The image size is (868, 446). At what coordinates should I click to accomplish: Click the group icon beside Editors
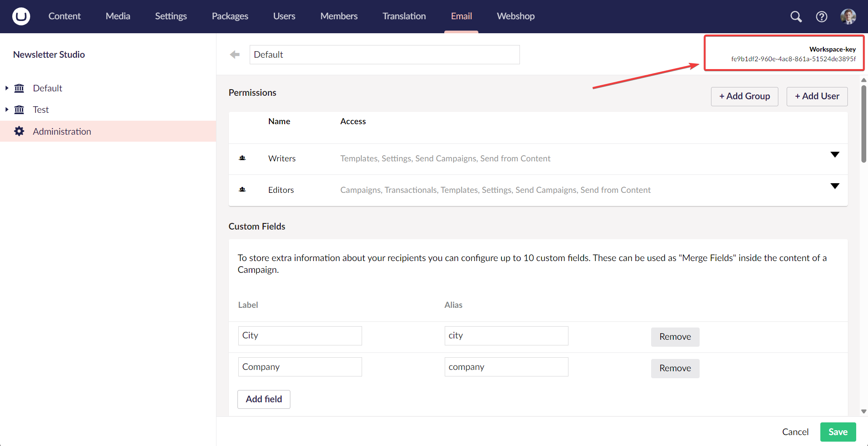(243, 190)
